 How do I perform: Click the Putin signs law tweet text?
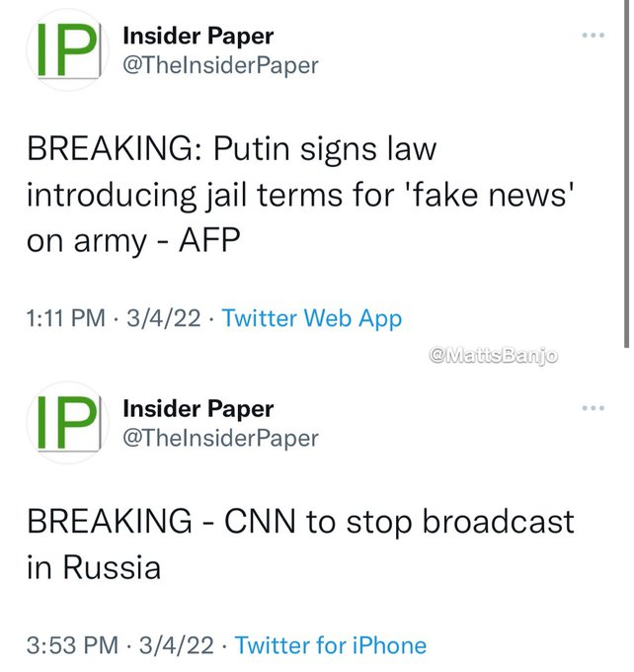[300, 195]
